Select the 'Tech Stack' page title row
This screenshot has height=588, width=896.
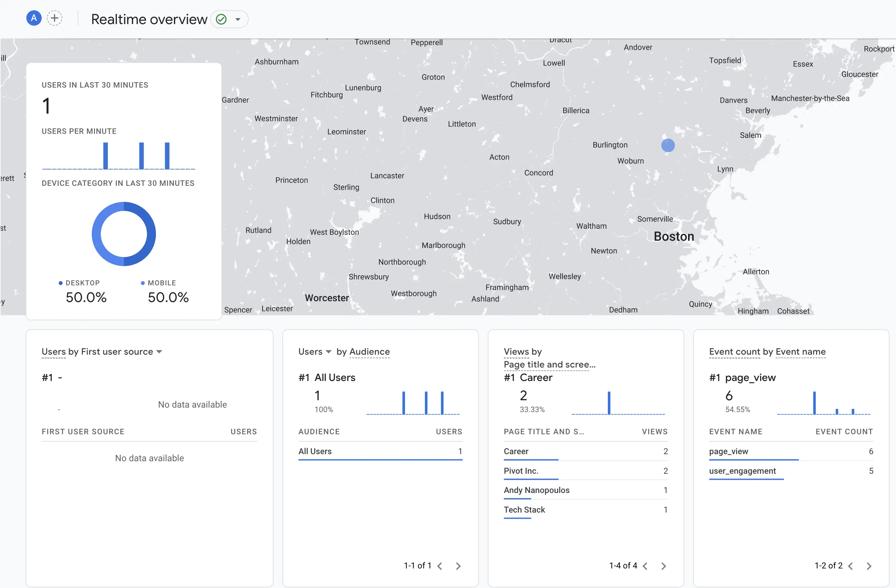point(586,510)
